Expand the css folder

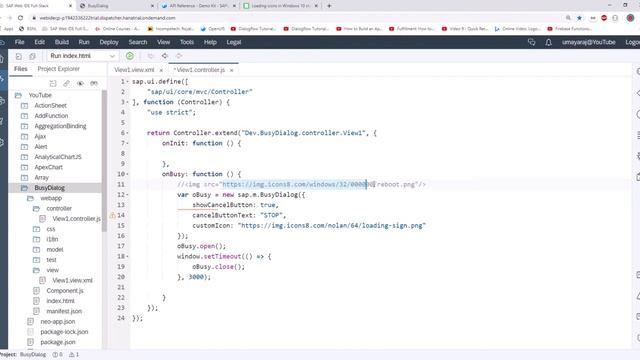coord(36,229)
